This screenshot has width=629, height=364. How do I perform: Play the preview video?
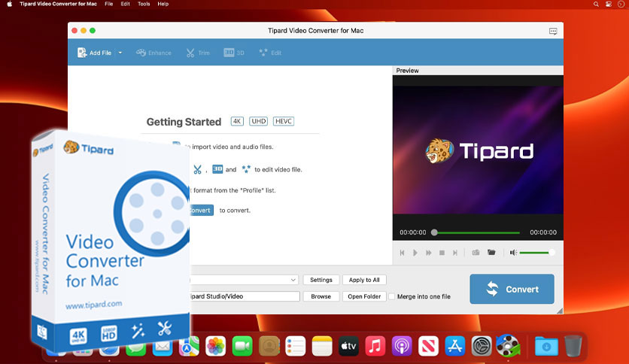pos(415,253)
